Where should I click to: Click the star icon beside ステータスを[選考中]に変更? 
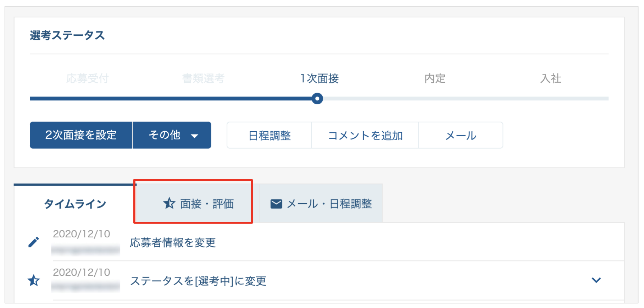34,280
